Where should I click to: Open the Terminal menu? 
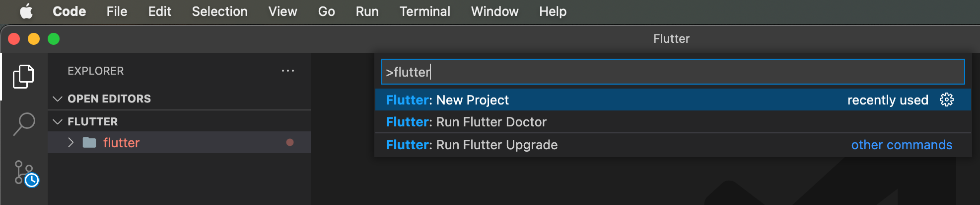point(424,11)
